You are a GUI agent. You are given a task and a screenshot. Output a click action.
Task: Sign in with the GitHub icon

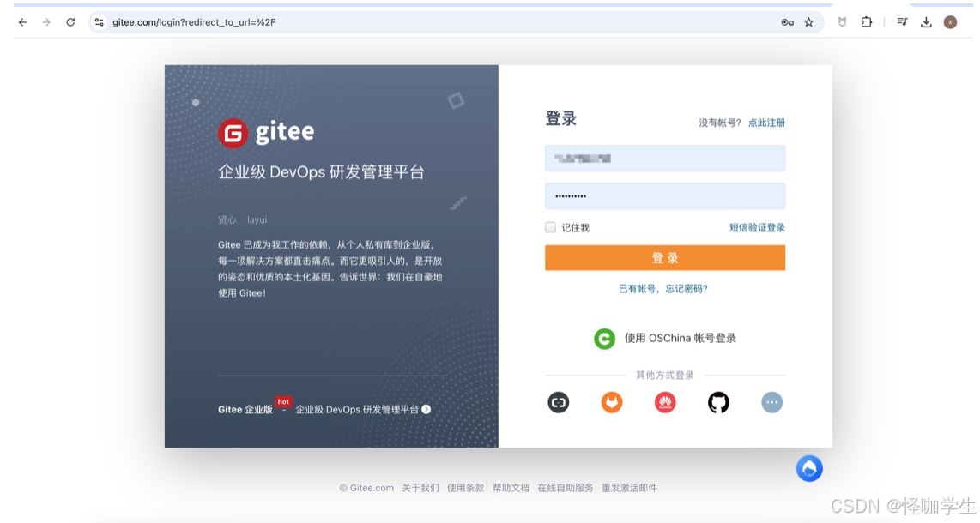coord(719,403)
